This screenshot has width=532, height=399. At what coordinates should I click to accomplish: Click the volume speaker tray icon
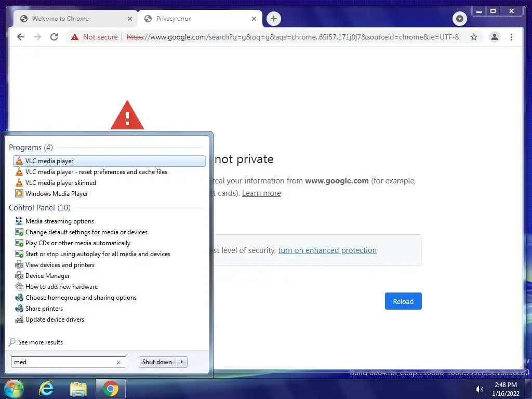point(479,389)
